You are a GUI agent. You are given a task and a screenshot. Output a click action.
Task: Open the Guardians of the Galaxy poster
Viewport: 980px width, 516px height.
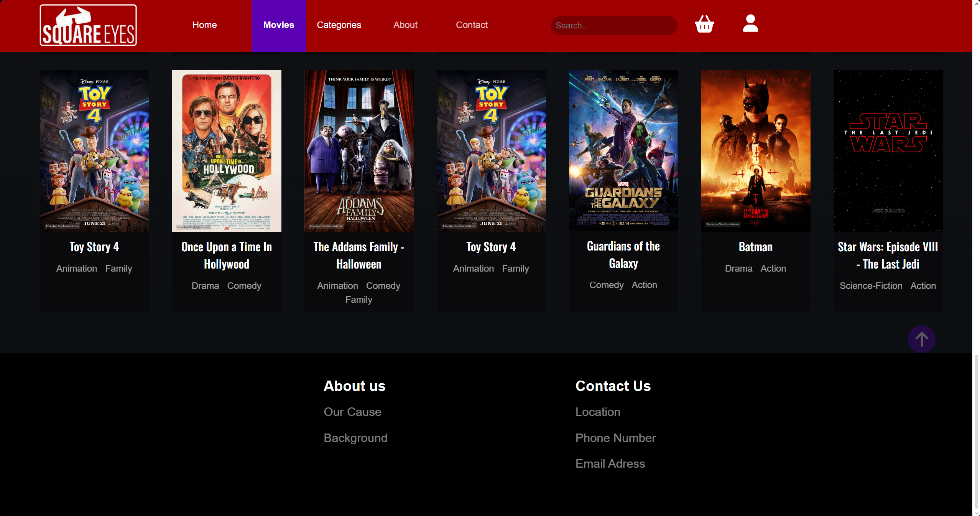[623, 150]
